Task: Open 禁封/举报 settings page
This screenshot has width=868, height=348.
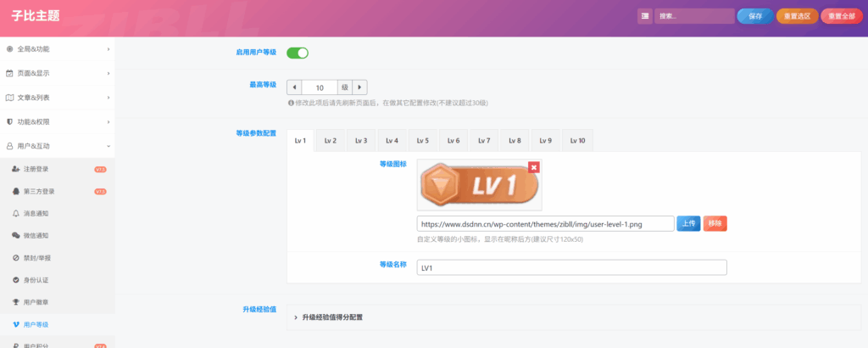Action: pos(58,258)
